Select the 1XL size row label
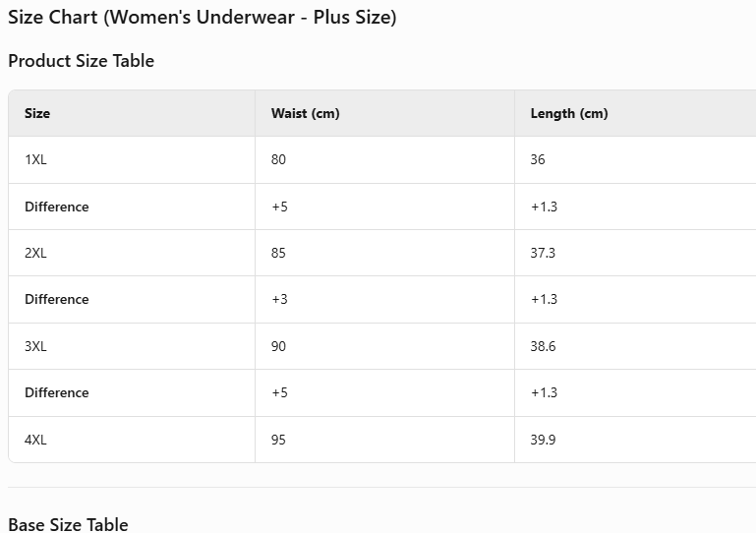Image resolution: width=756 pixels, height=533 pixels. (x=35, y=159)
